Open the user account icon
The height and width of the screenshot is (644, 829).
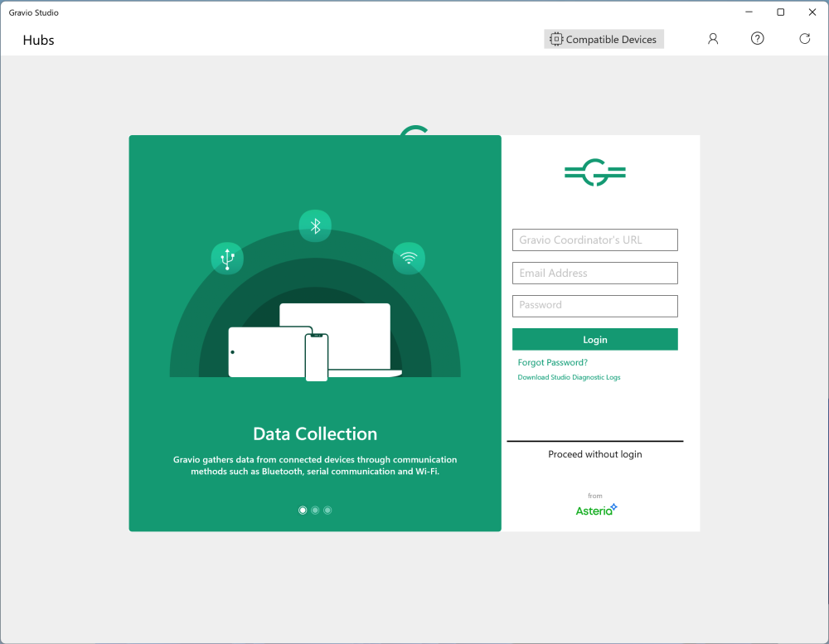coord(713,39)
